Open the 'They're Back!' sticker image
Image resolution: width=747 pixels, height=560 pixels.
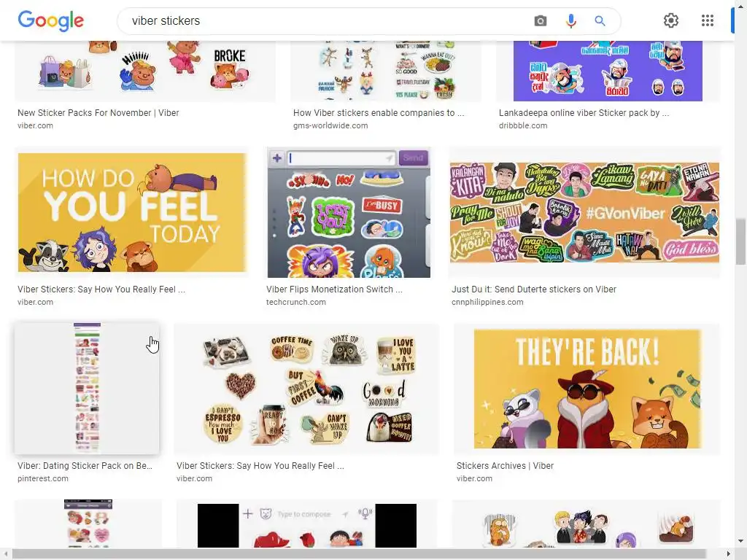(587, 389)
